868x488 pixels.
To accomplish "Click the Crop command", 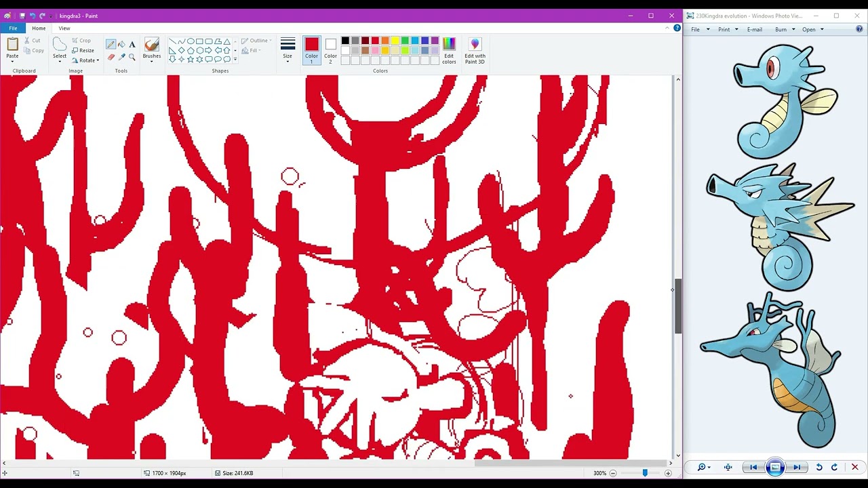I will 81,41.
